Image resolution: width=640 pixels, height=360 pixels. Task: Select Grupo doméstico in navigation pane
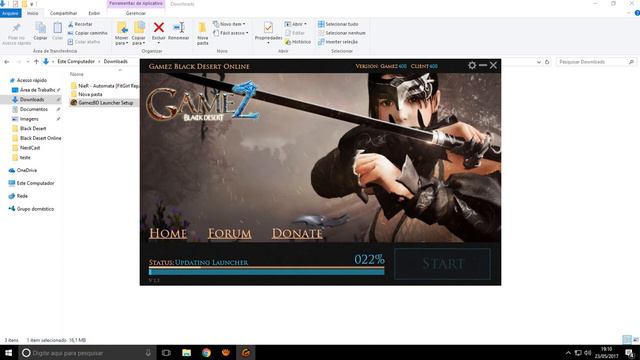pos(35,209)
